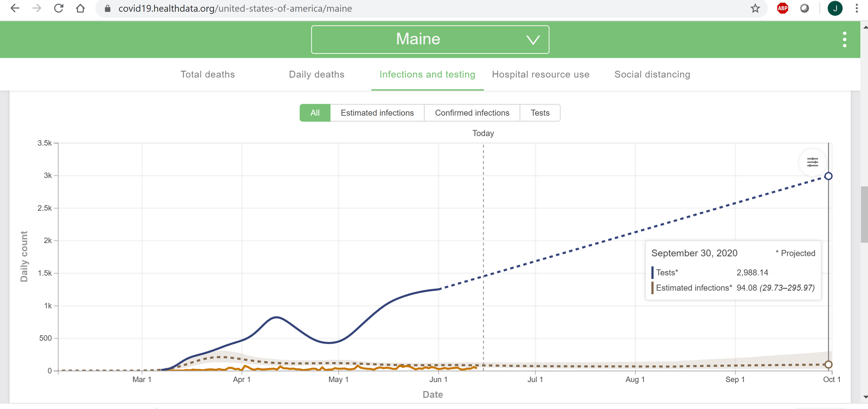Show only the Tests series
The height and width of the screenshot is (409, 868).
(540, 113)
